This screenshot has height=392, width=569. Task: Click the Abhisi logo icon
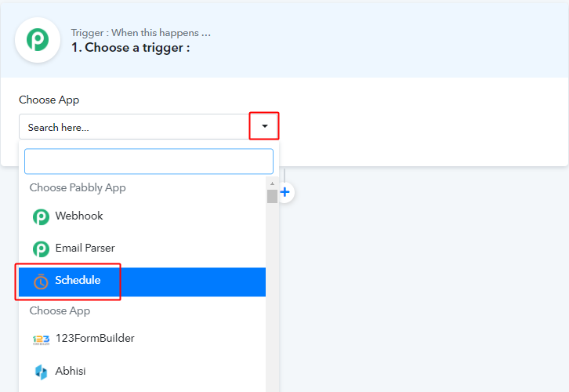coord(41,372)
